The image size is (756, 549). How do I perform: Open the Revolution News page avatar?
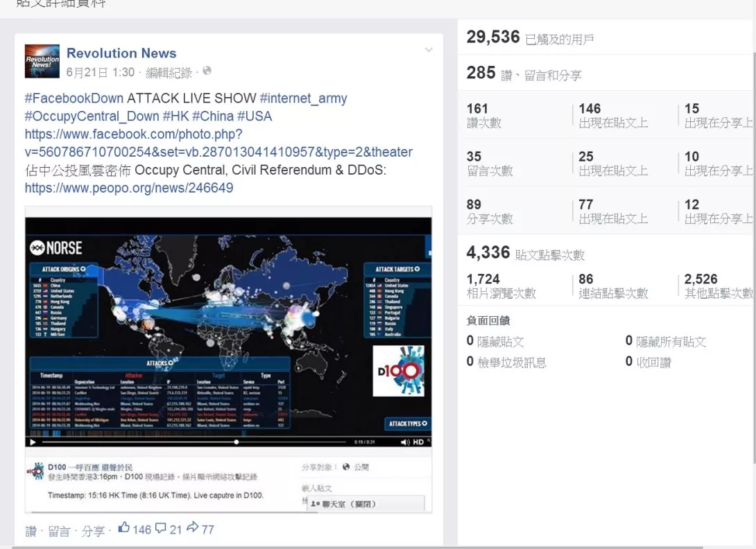(42, 61)
